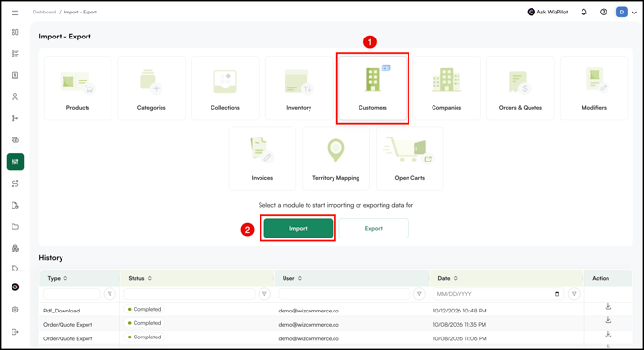Select the Inventory module card
This screenshot has width=644, height=350.
[299, 87]
